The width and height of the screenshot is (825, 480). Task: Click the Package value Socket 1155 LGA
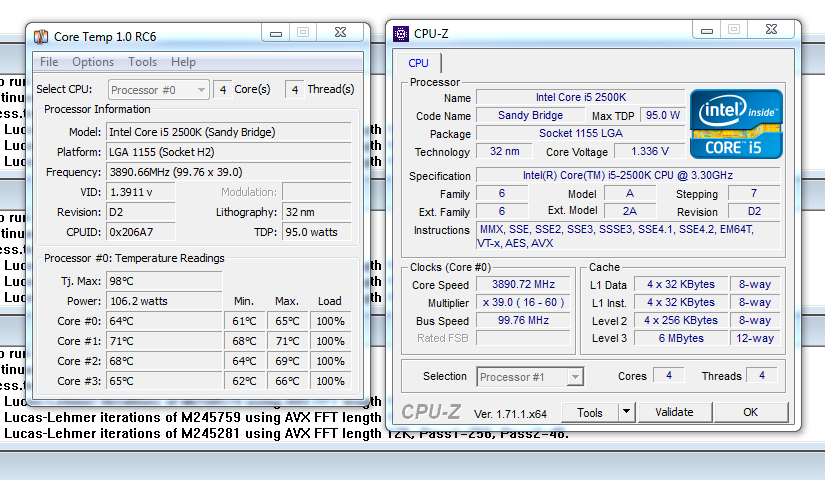point(580,133)
